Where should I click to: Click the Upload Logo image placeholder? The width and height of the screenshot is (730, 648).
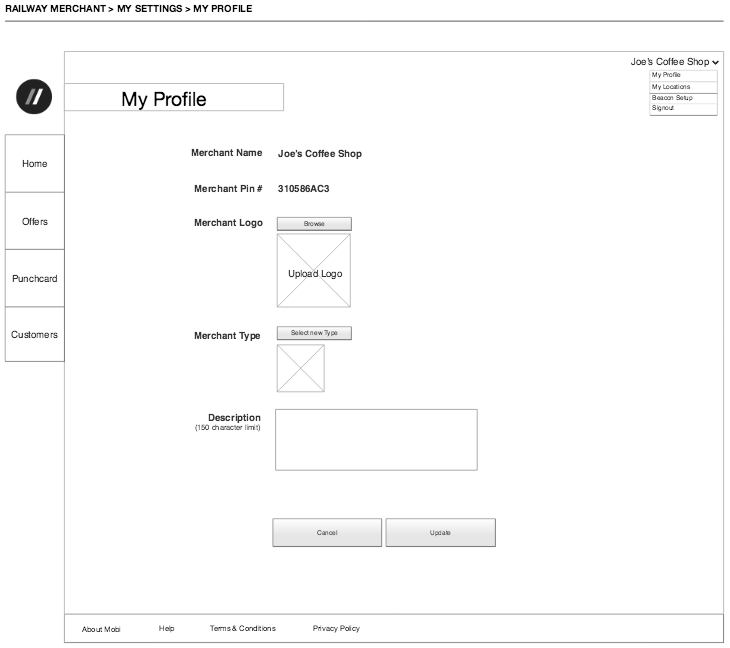click(314, 271)
